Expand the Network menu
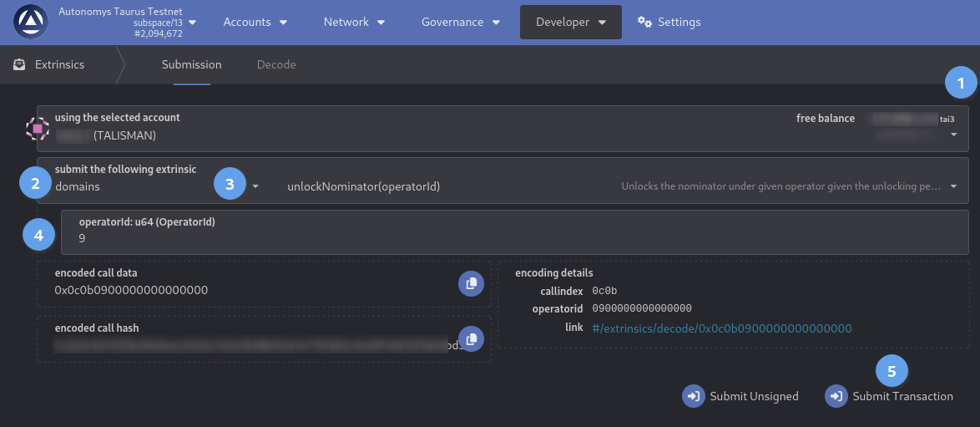This screenshot has width=980, height=427. coord(354,23)
